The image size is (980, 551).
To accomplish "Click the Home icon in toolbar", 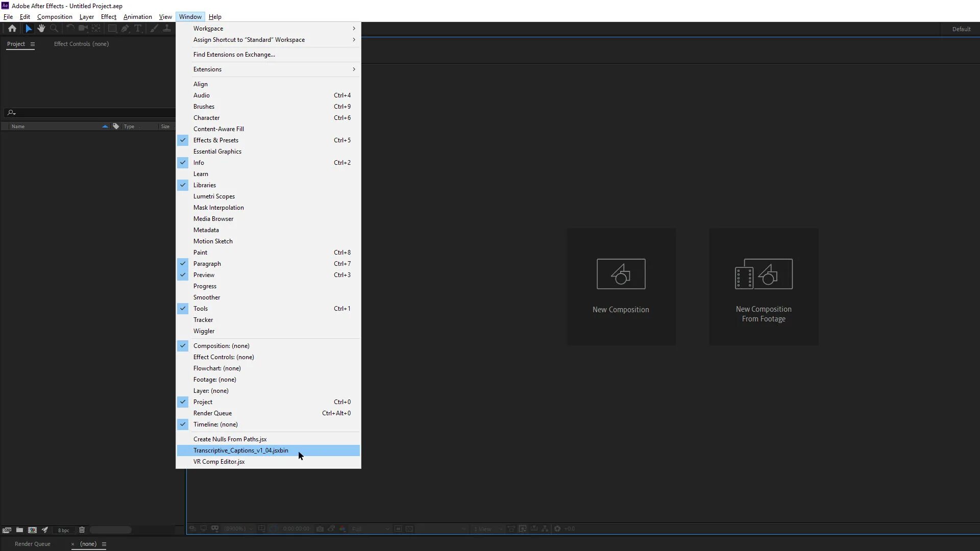I will tap(12, 29).
